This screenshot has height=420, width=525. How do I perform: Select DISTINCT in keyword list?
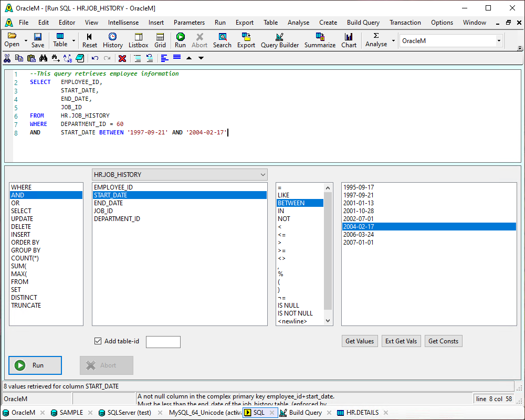coord(46,298)
